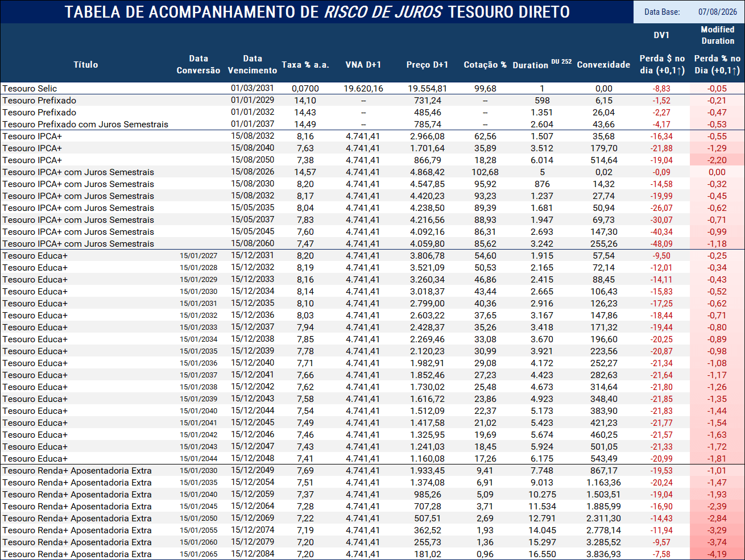Select the VNA value 19.620,16
745x560 pixels.
(363, 89)
